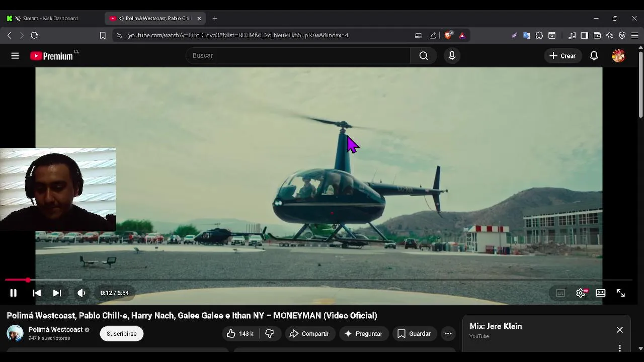
Task: Open a new browser tab
Action: (215, 18)
